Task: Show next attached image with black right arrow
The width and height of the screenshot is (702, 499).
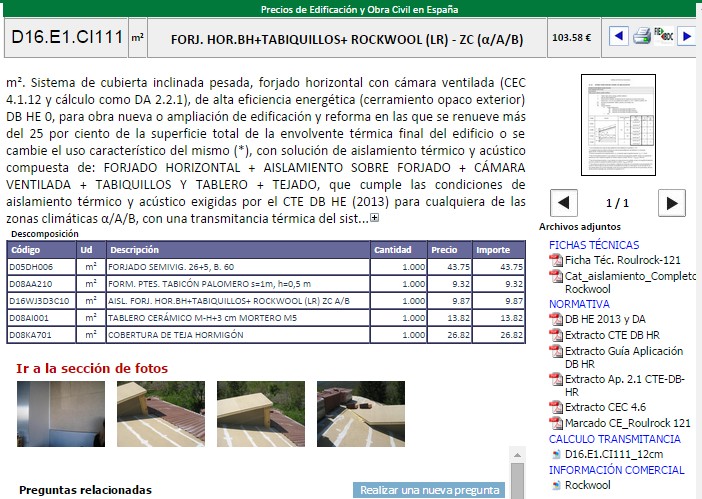Action: click(x=672, y=203)
